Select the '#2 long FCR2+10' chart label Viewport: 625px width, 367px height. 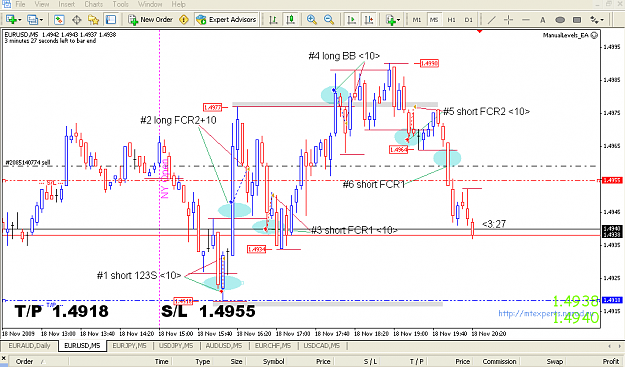click(178, 120)
